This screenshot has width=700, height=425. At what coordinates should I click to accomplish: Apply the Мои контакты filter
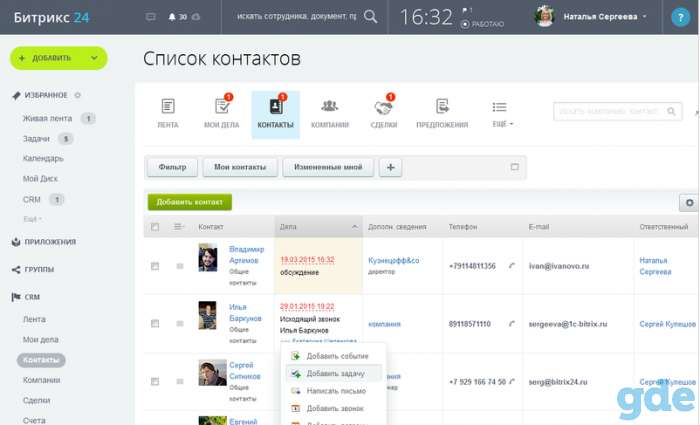pos(240,167)
